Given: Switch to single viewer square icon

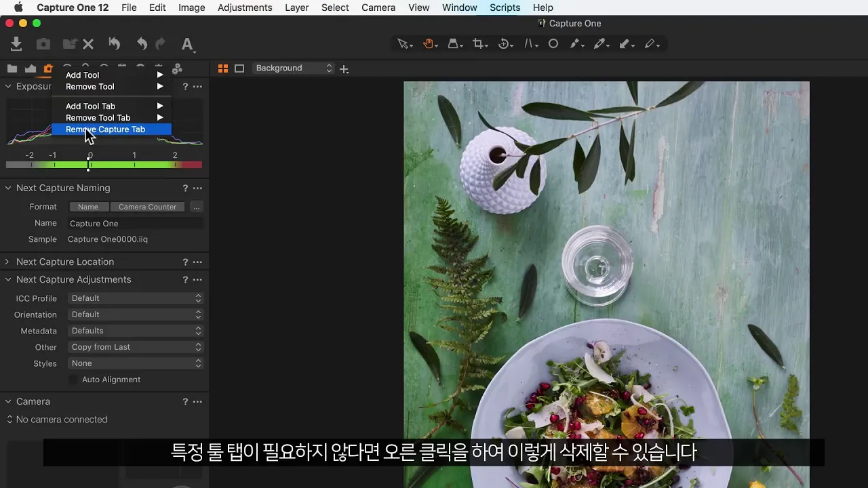Looking at the screenshot, I should (239, 68).
